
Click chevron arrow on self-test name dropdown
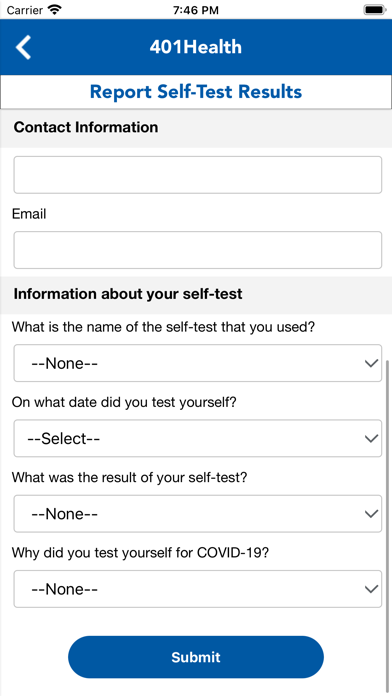pos(371,364)
